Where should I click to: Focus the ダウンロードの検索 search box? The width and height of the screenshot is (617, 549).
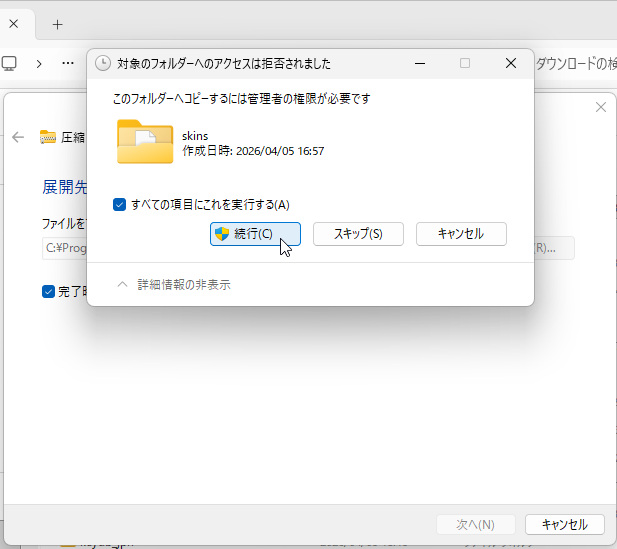click(576, 63)
